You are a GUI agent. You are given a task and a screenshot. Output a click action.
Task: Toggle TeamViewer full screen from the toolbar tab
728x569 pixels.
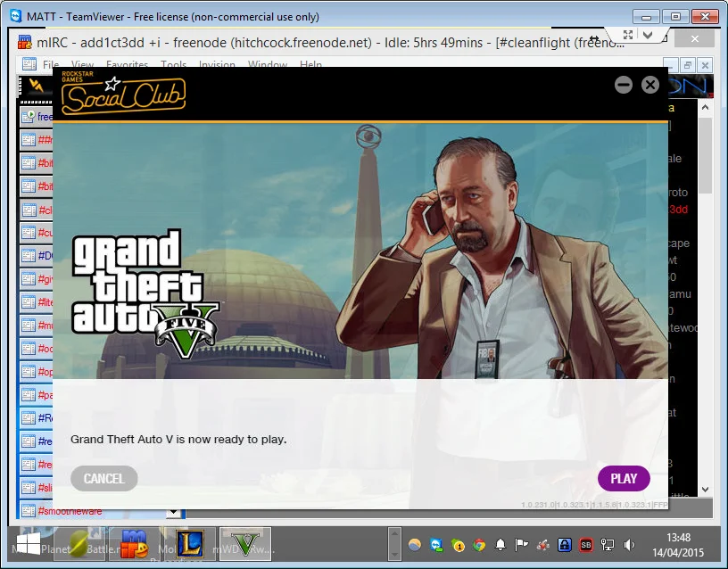click(628, 35)
